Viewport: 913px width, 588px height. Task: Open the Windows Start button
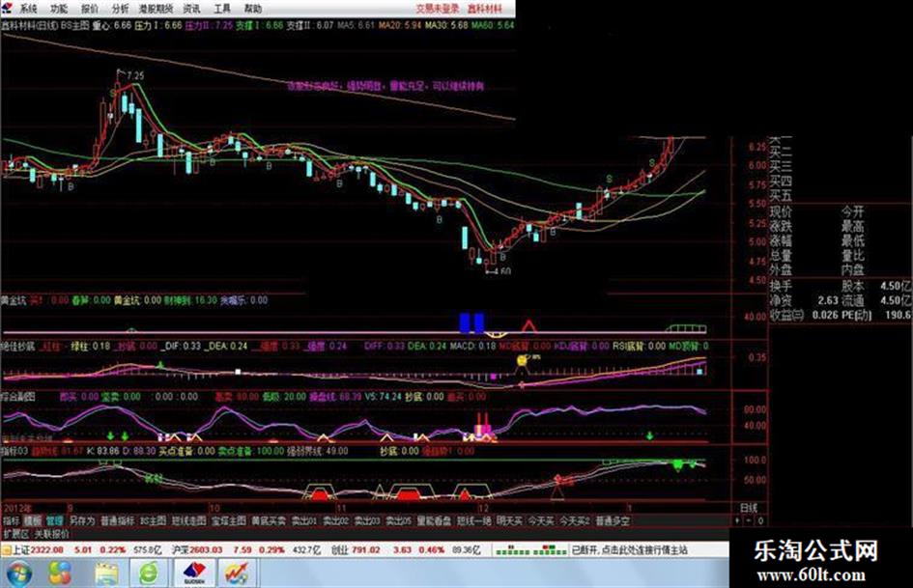[18, 574]
